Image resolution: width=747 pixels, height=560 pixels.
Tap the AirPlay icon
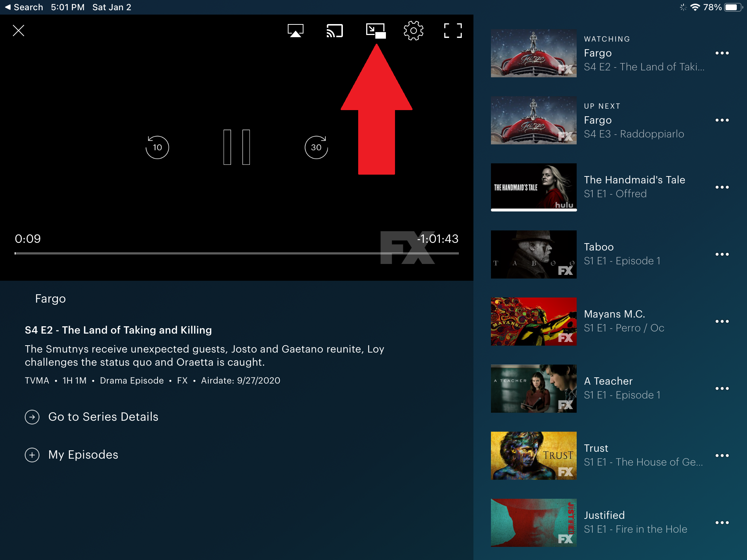(295, 31)
